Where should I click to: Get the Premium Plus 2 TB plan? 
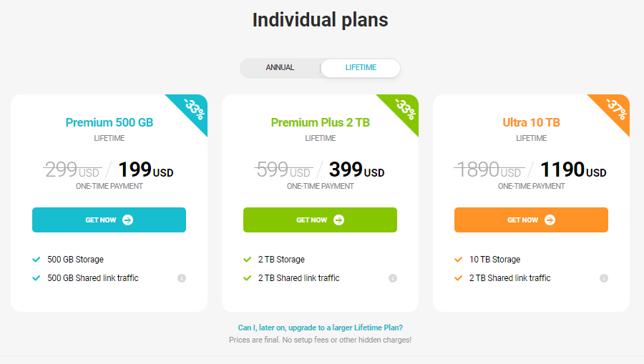coord(320,220)
